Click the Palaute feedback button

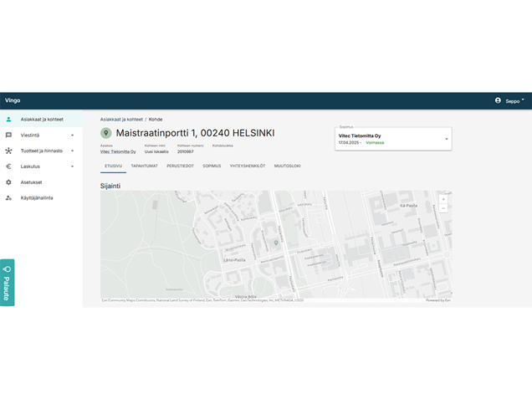pos(7,283)
